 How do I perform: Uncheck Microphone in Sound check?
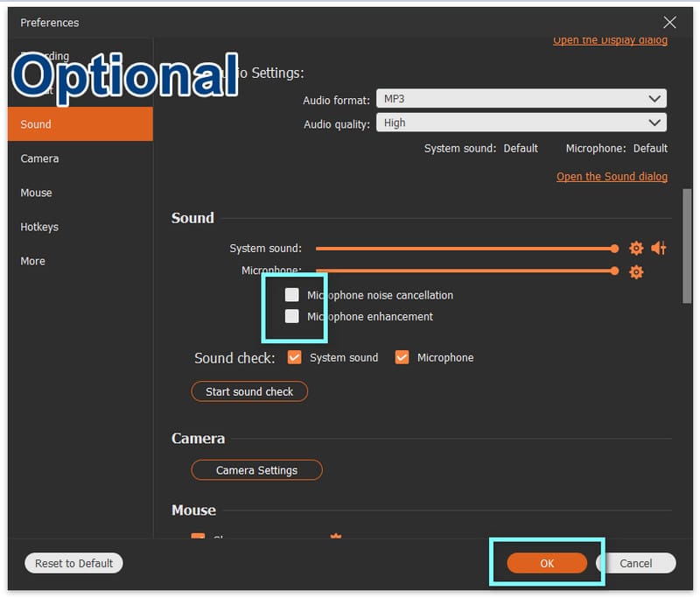click(x=402, y=357)
